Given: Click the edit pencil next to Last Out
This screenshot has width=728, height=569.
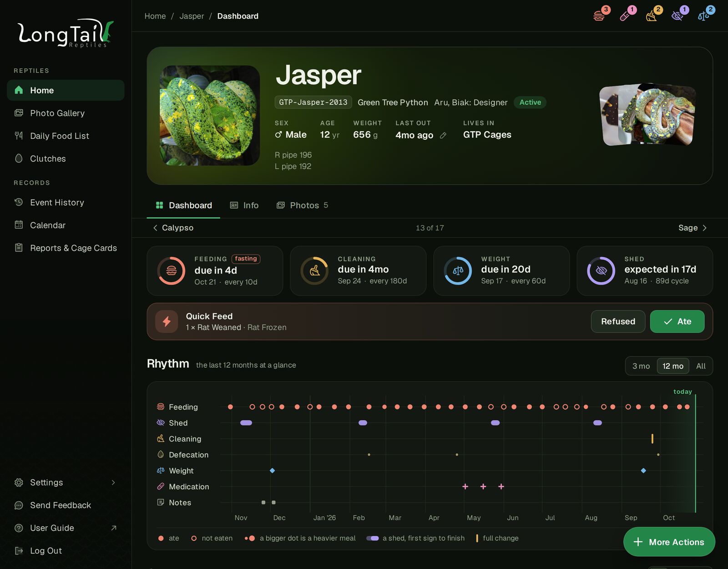Looking at the screenshot, I should click(x=443, y=135).
